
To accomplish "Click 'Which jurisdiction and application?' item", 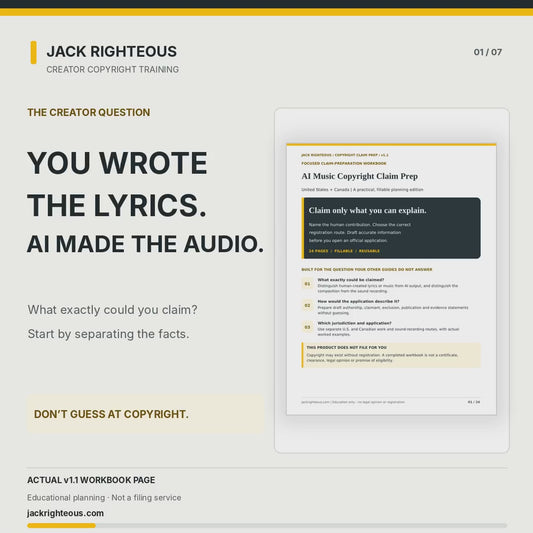I will pyautogui.click(x=355, y=323).
